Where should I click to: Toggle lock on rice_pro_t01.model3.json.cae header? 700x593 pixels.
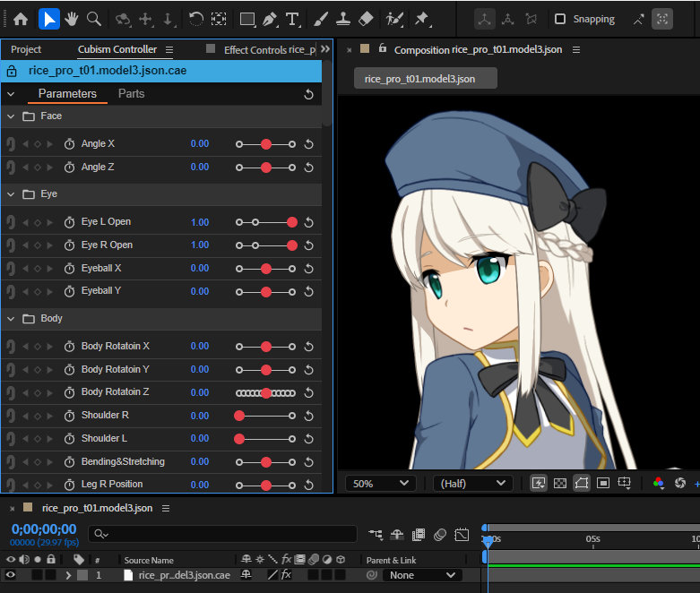(x=12, y=71)
